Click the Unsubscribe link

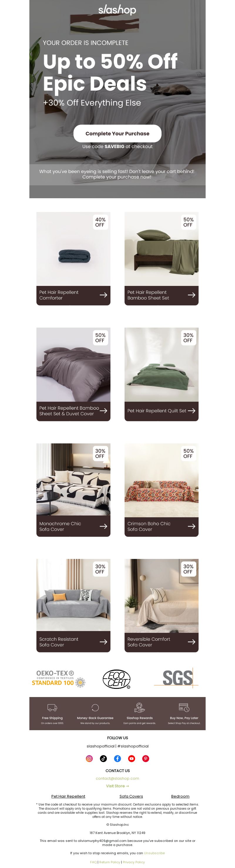(x=154, y=853)
